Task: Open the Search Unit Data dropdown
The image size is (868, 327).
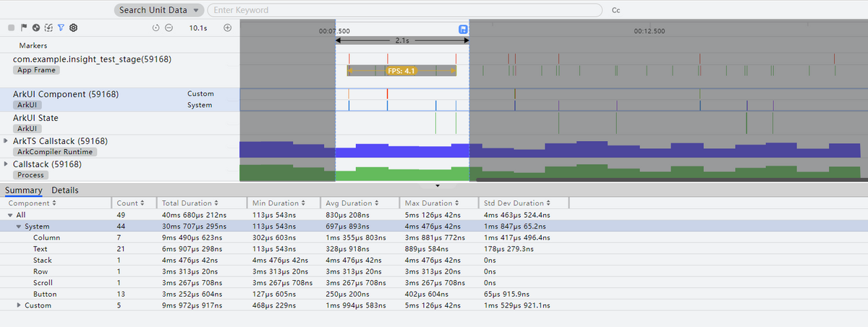Action: coord(159,10)
